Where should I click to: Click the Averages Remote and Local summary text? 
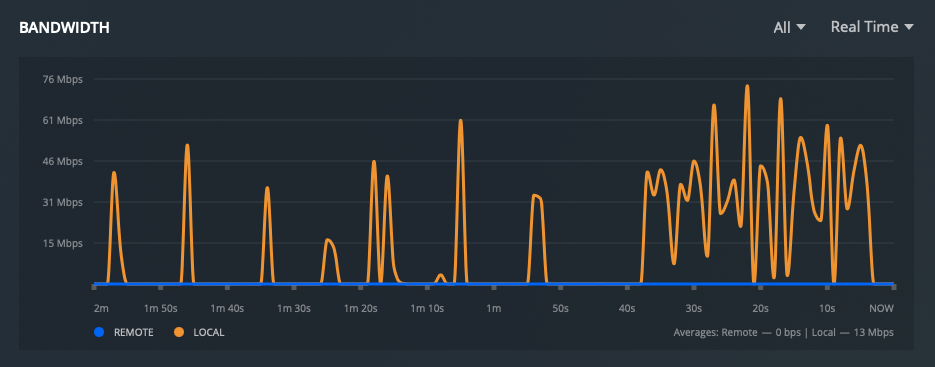pos(784,332)
